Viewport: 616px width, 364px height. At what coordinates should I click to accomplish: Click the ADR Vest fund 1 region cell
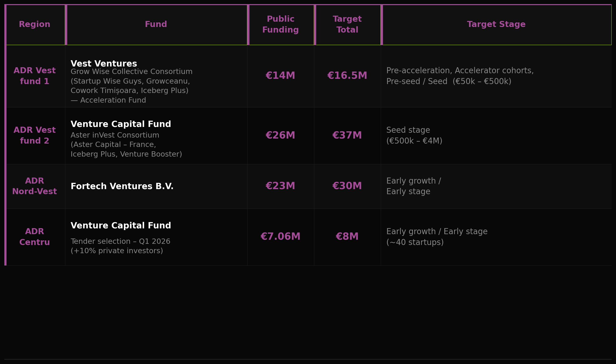35,76
